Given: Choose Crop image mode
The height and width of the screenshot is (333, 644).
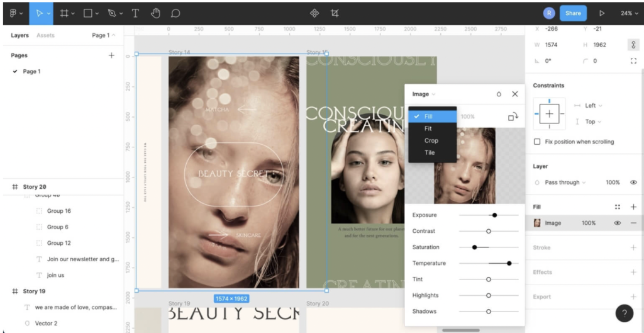Looking at the screenshot, I should (433, 140).
